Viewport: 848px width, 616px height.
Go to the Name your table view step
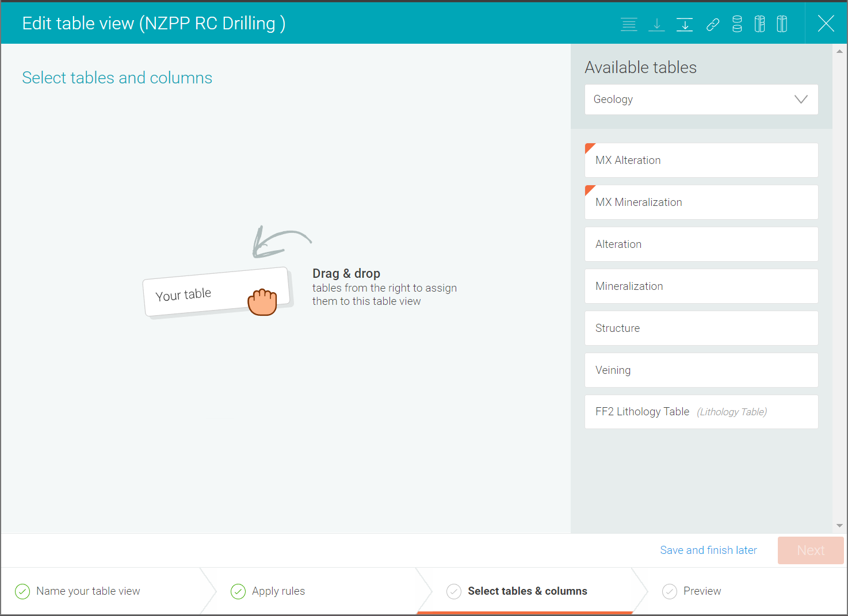pyautogui.click(x=88, y=591)
